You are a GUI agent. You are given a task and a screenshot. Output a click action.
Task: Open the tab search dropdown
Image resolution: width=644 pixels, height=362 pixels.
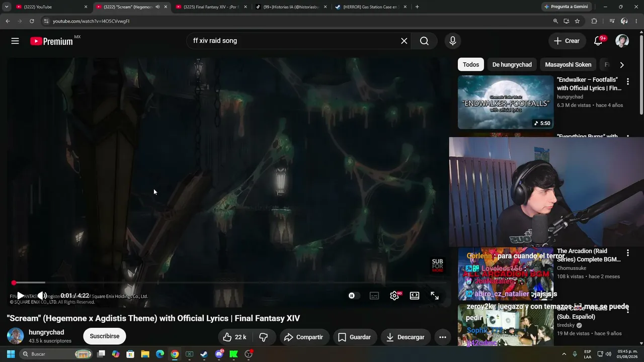[x=7, y=7]
